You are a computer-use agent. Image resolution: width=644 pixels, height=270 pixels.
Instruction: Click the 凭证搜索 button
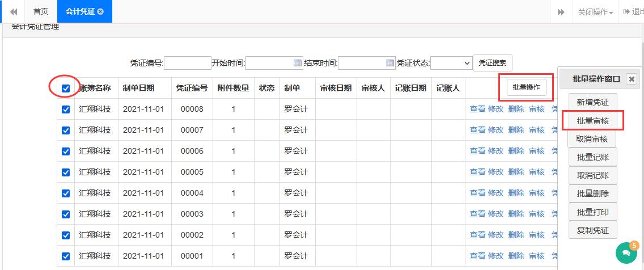pos(492,63)
